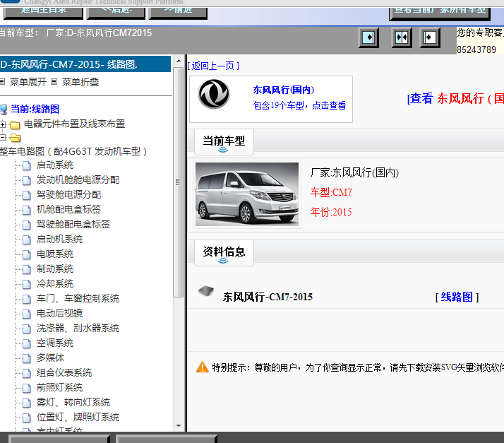Viewport: 504px width, 443px height.
Task: Open 电动后视镜 item
Action: pyautogui.click(x=59, y=313)
